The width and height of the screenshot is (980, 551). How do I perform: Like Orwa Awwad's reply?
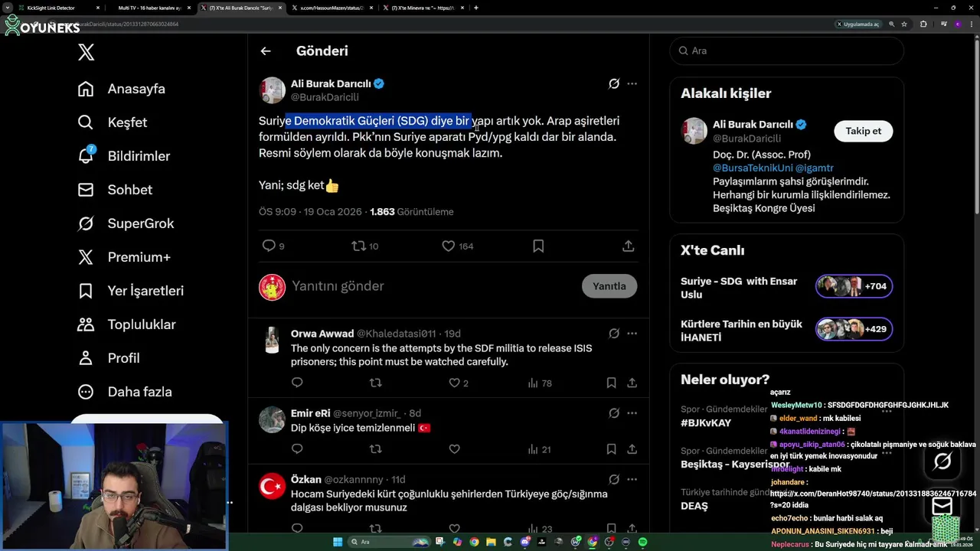(x=458, y=383)
